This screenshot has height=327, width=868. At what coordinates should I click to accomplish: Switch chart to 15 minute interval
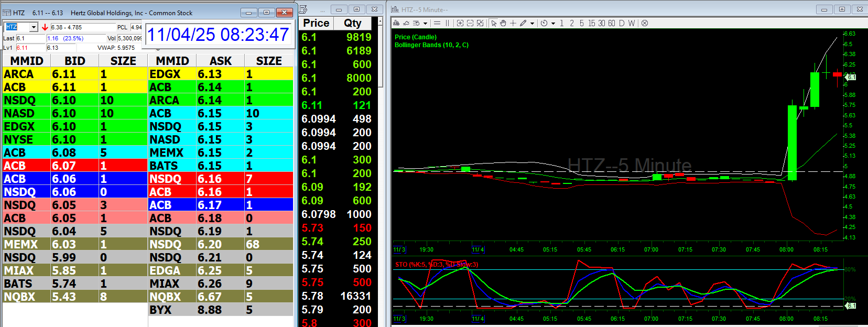coord(591,23)
